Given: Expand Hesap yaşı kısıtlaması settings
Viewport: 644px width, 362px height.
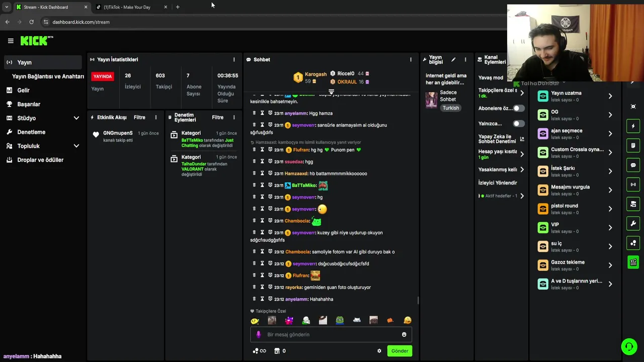Looking at the screenshot, I should click(522, 154).
